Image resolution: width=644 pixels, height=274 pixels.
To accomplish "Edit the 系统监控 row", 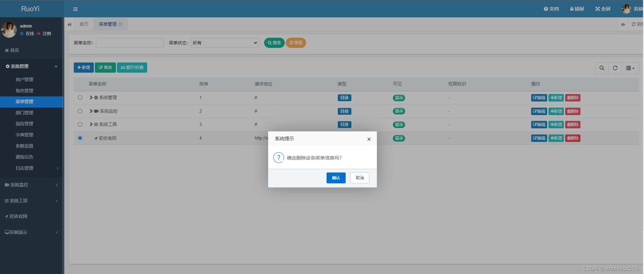I will coord(539,111).
